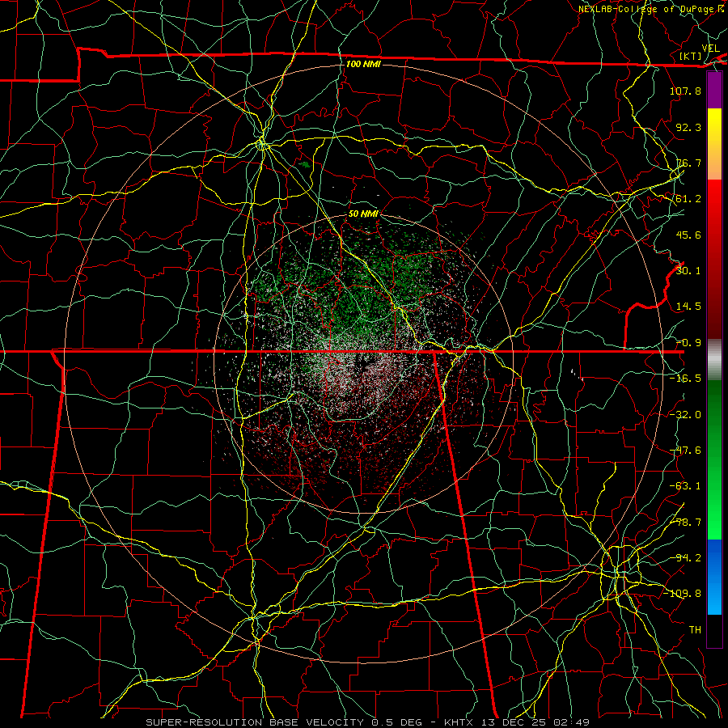Click the -32.0 legend value
This screenshot has width=728, height=728.
(685, 415)
